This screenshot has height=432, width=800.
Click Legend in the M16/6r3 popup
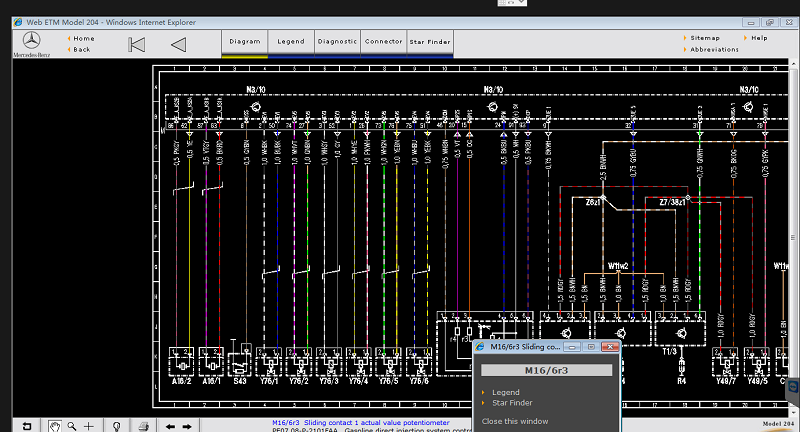coord(506,392)
